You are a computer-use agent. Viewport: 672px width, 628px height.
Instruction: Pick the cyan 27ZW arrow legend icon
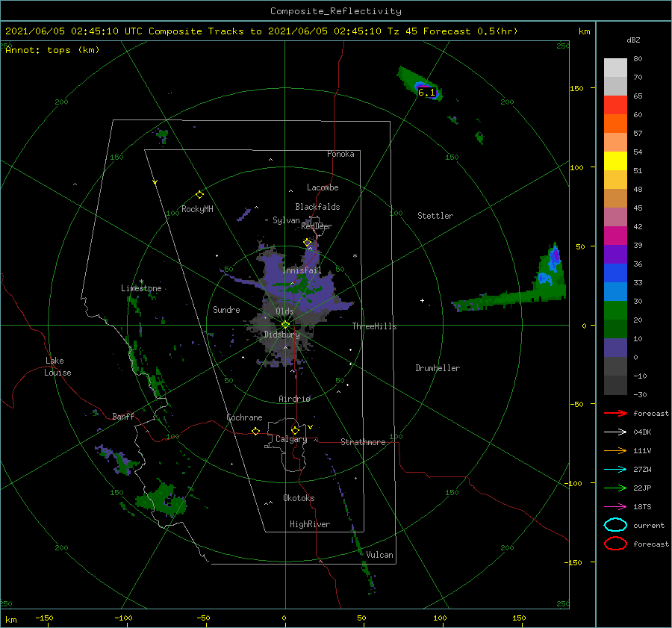615,470
